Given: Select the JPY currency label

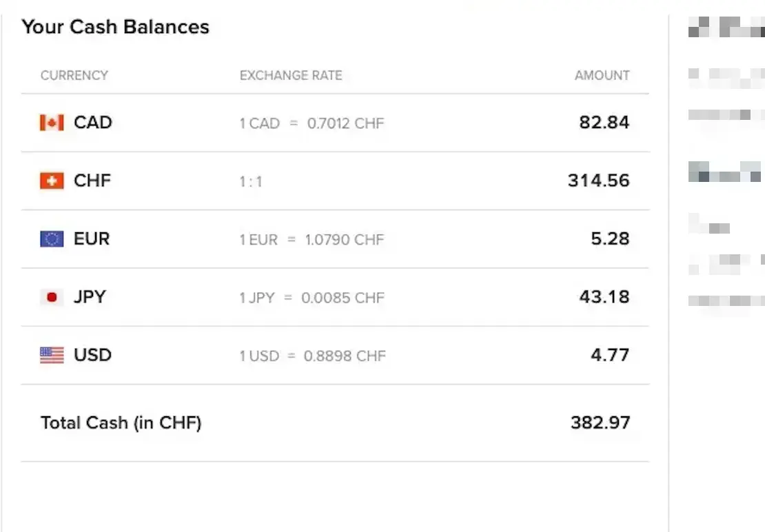Looking at the screenshot, I should click(90, 297).
